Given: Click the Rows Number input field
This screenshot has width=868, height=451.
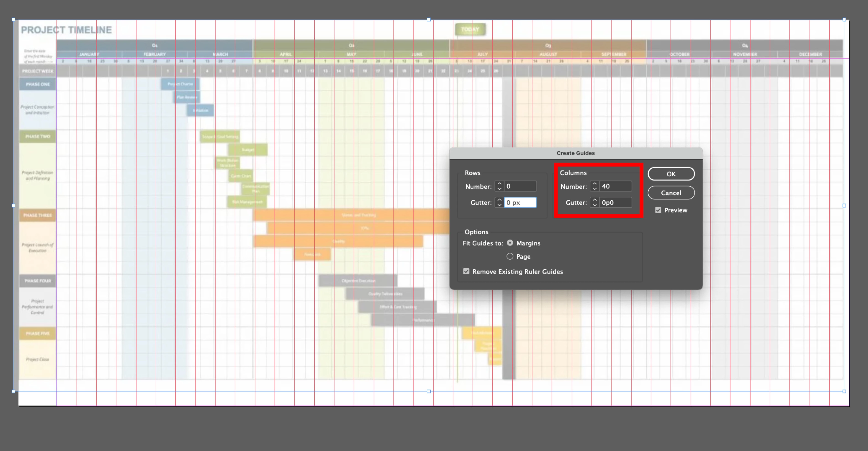Looking at the screenshot, I should [x=520, y=186].
